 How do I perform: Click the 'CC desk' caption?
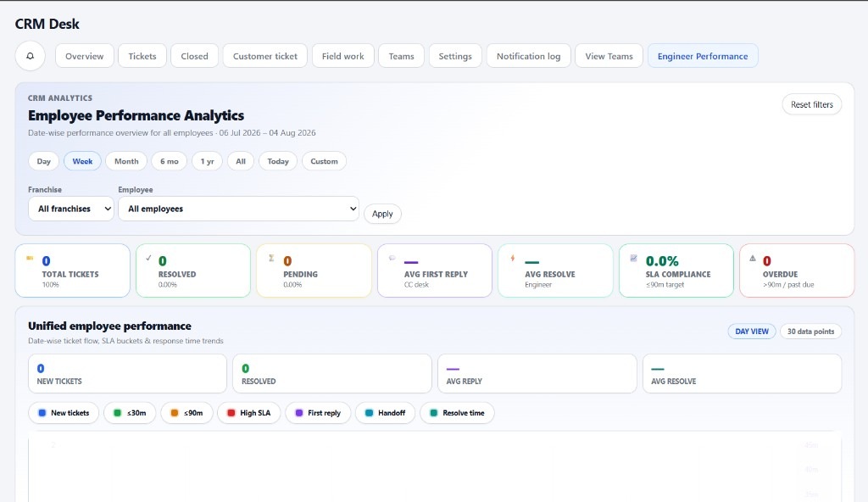pyautogui.click(x=416, y=285)
